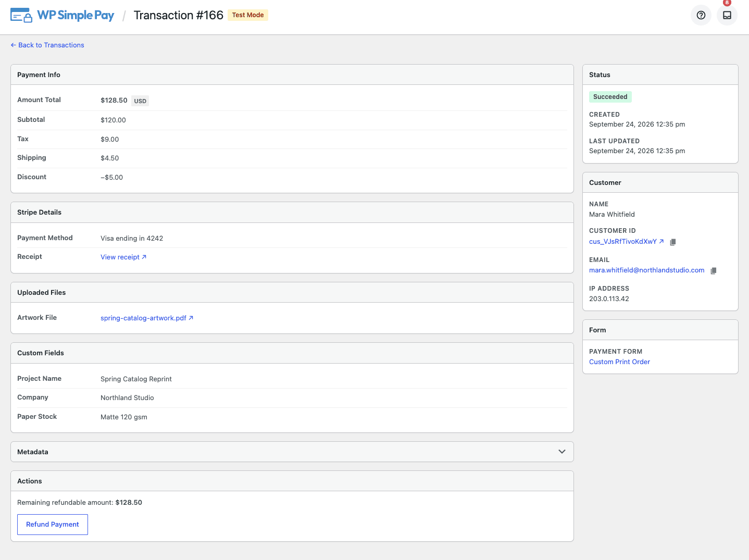Click the Succeeded status badge
The height and width of the screenshot is (560, 749).
click(x=610, y=97)
